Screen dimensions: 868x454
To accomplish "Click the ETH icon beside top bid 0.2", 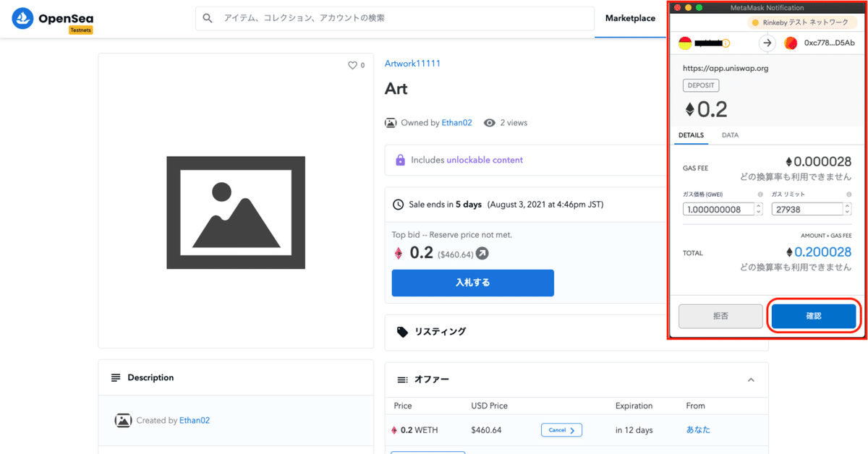I will coord(398,254).
